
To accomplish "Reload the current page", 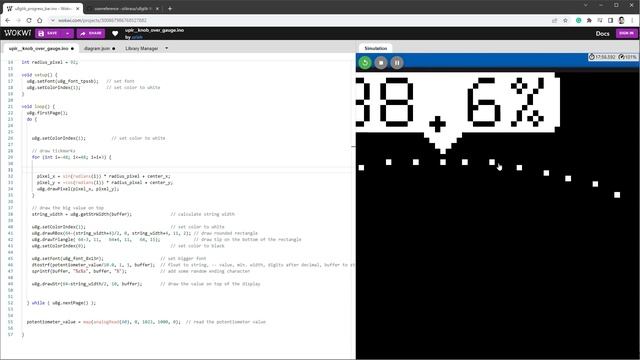I will 29,20.
